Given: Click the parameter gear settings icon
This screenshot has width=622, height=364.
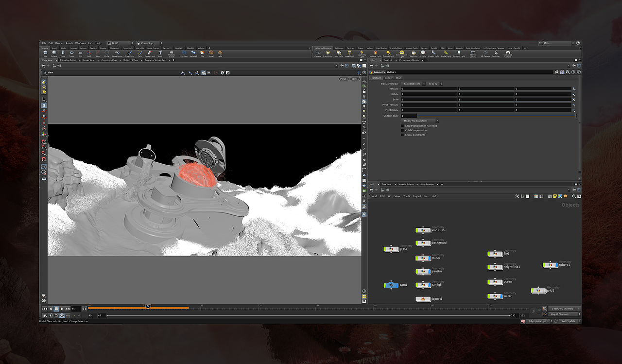Looking at the screenshot, I should pos(557,72).
